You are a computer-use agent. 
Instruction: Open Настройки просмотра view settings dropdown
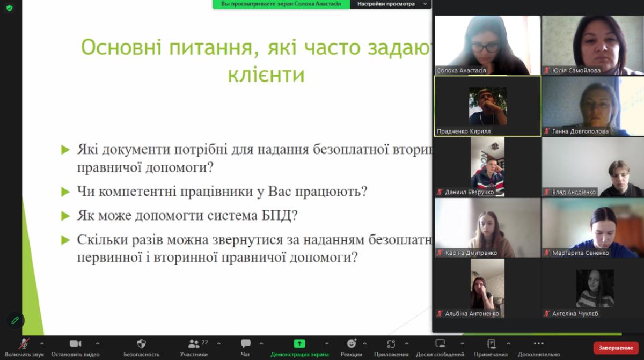[391, 4]
